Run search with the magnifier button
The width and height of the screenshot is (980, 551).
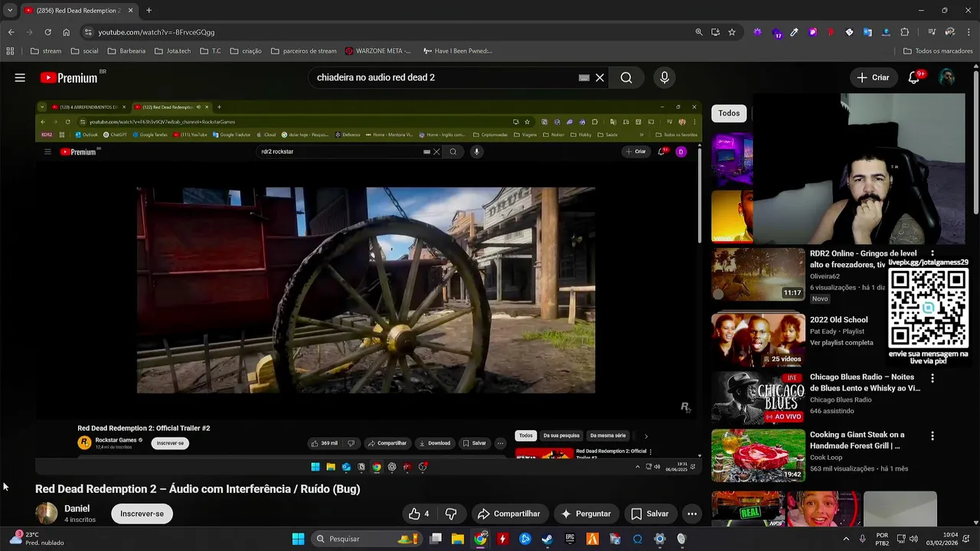tap(626, 77)
